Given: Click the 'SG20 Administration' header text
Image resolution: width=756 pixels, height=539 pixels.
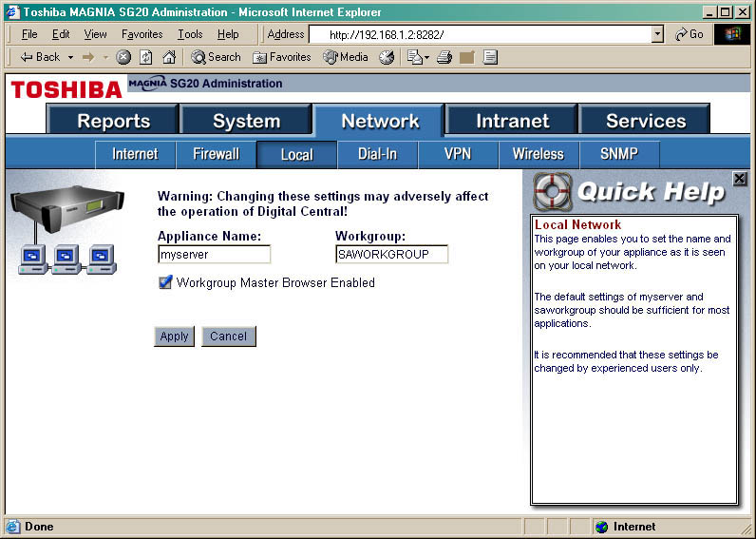Looking at the screenshot, I should click(226, 84).
